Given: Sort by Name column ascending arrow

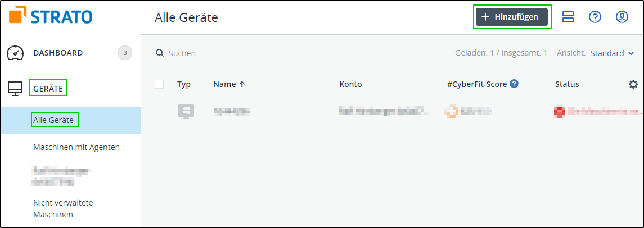Looking at the screenshot, I should click(x=242, y=84).
